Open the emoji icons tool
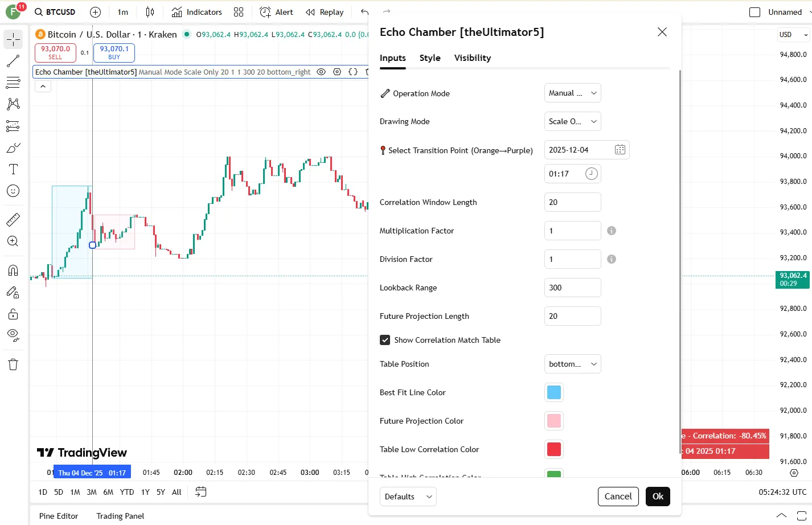Viewport: 812px width, 525px height. (13, 191)
